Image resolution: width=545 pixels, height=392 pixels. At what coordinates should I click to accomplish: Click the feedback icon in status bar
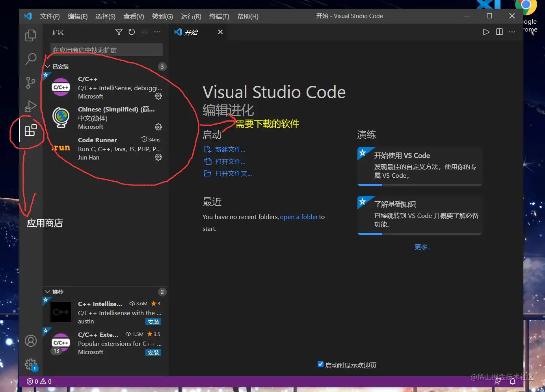coord(498,381)
